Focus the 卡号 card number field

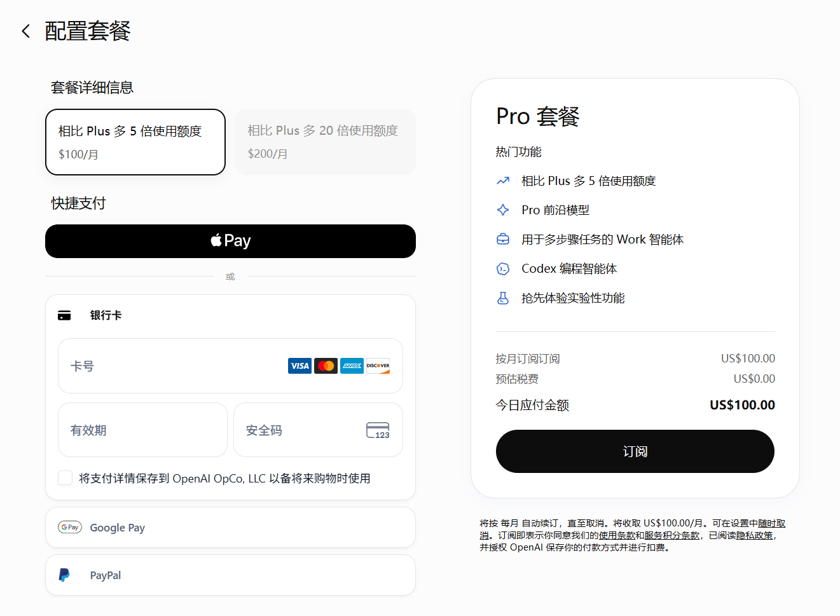click(x=230, y=366)
